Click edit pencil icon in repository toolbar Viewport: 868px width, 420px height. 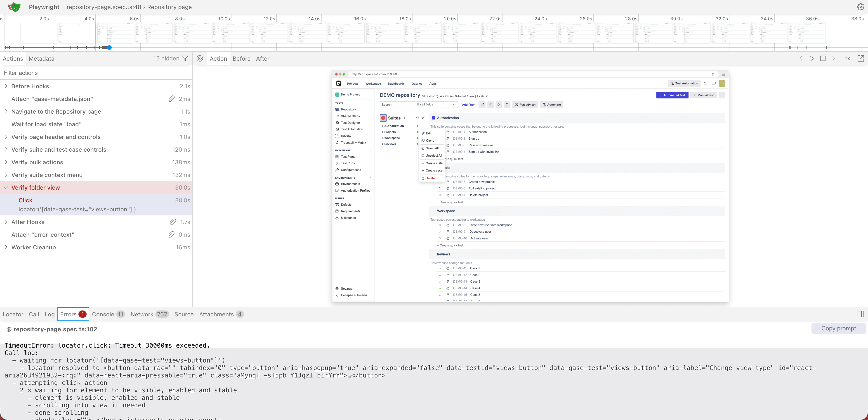[x=482, y=105]
